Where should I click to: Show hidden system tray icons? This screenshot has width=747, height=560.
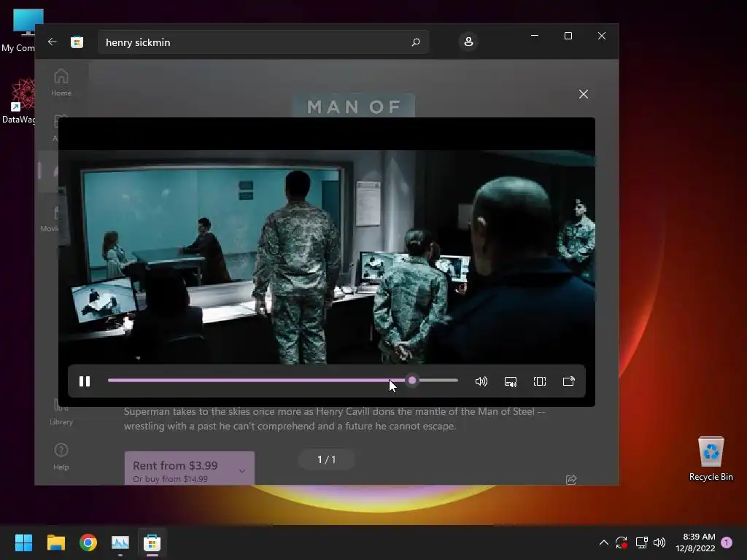603,542
